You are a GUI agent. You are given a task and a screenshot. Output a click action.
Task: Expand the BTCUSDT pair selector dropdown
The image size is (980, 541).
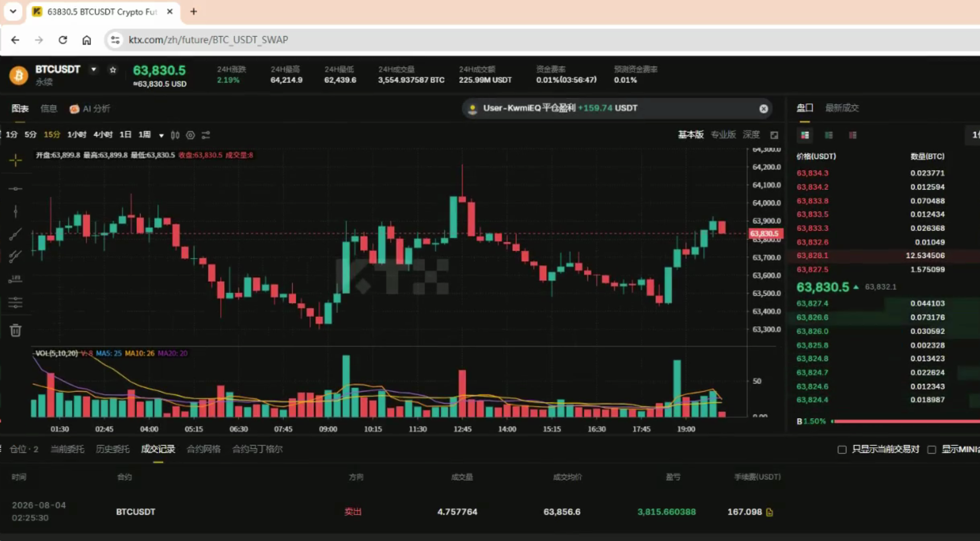93,70
